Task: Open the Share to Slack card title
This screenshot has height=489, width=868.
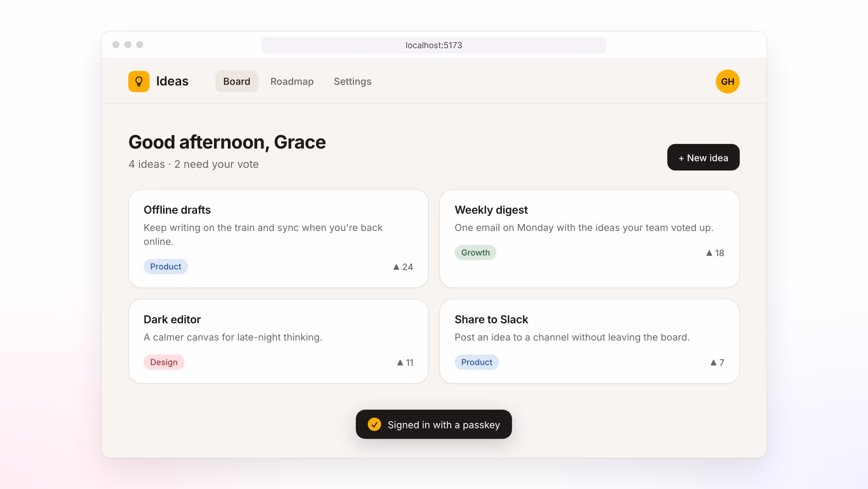Action: (491, 319)
